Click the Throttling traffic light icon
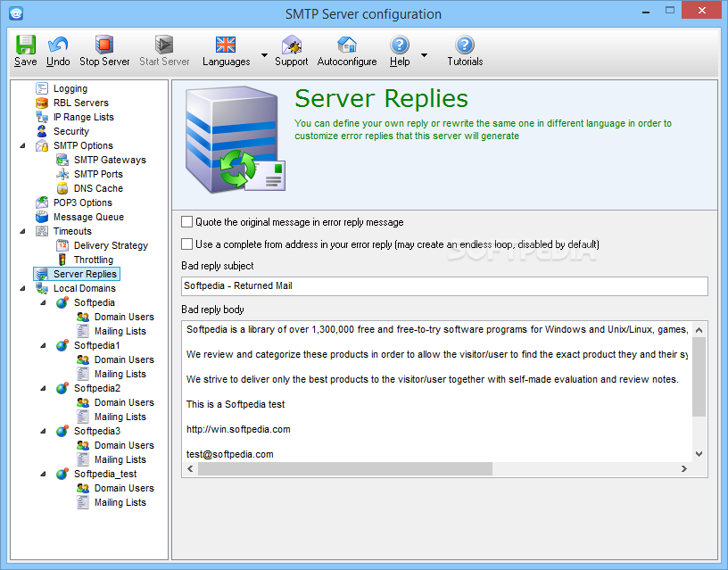The image size is (728, 570). [62, 260]
